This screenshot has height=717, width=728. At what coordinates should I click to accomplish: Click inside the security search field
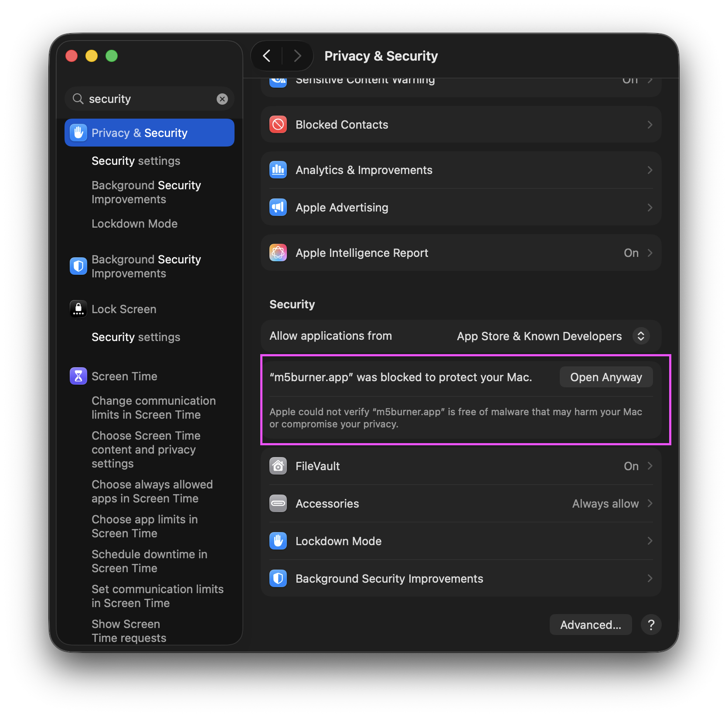pos(148,99)
